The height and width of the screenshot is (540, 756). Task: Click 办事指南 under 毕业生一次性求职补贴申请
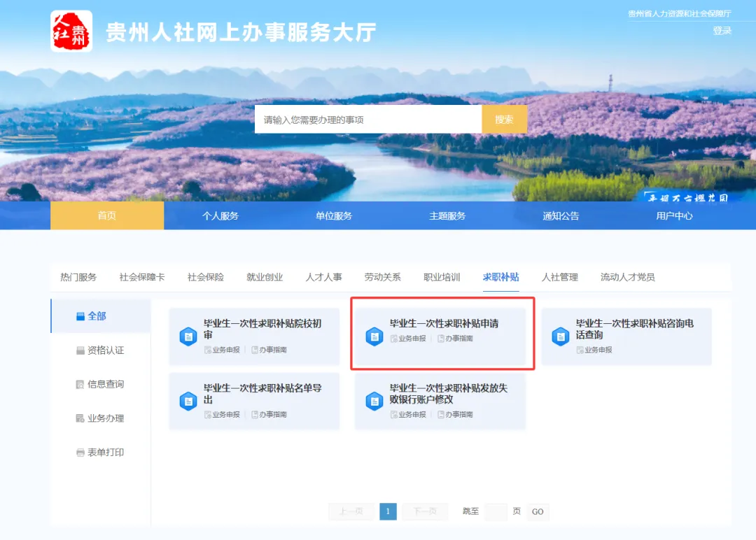(455, 339)
